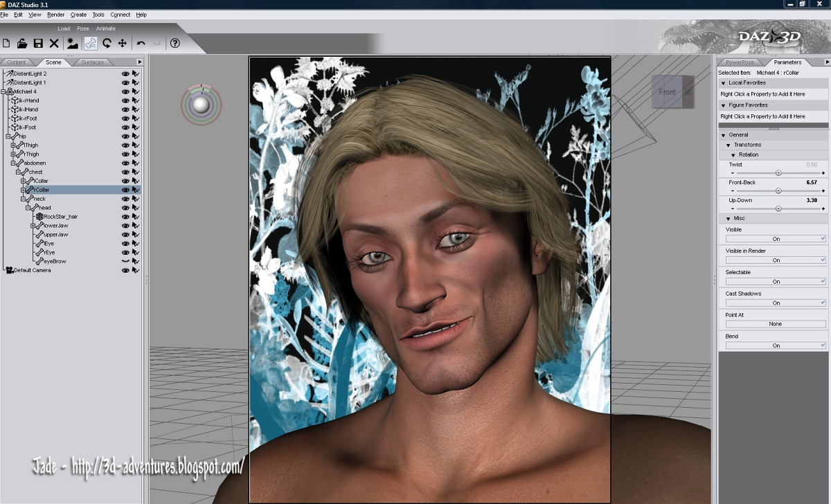Toggle selectability arrow for Default Camera
This screenshot has height=504, width=831.
(x=136, y=270)
